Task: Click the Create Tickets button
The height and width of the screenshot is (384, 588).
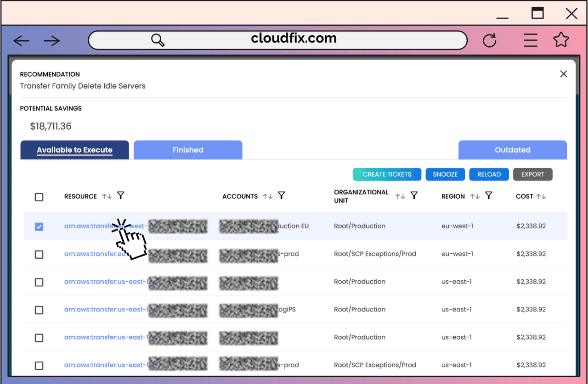Action: click(387, 174)
